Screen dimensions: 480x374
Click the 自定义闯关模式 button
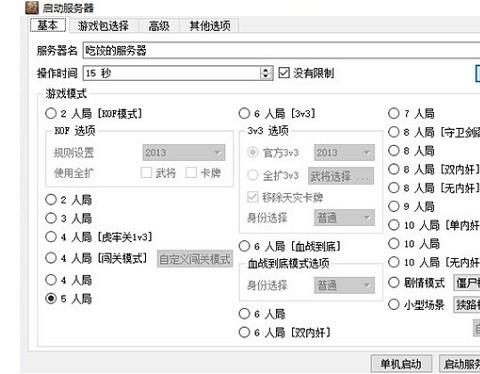pos(195,259)
